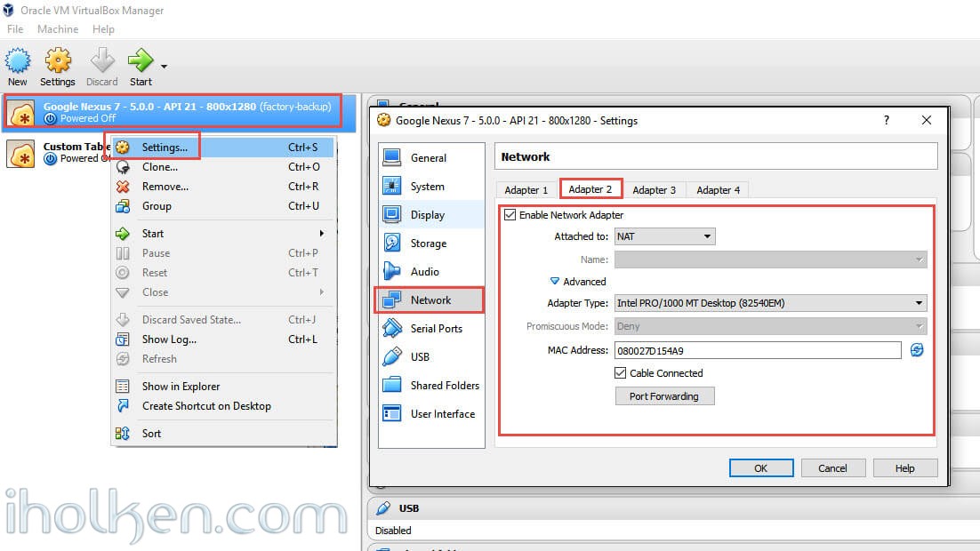Open the Audio settings category
This screenshot has width=980, height=551.
click(x=431, y=272)
